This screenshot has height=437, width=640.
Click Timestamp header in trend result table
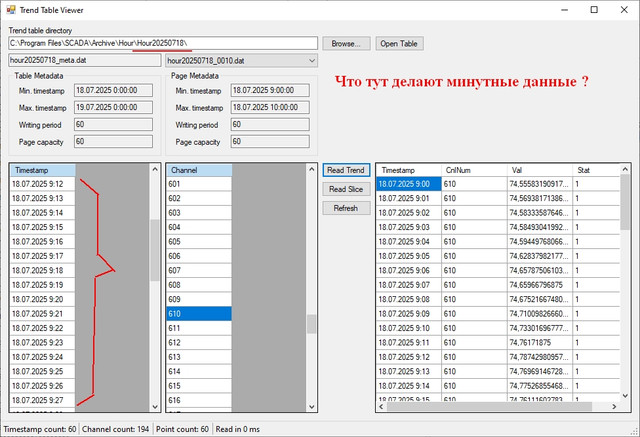pos(409,170)
